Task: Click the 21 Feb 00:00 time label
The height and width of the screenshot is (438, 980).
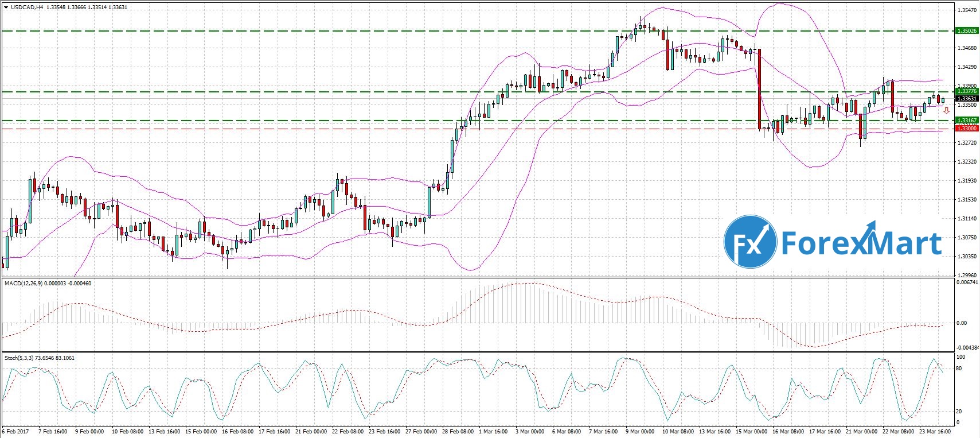Action: [x=311, y=432]
